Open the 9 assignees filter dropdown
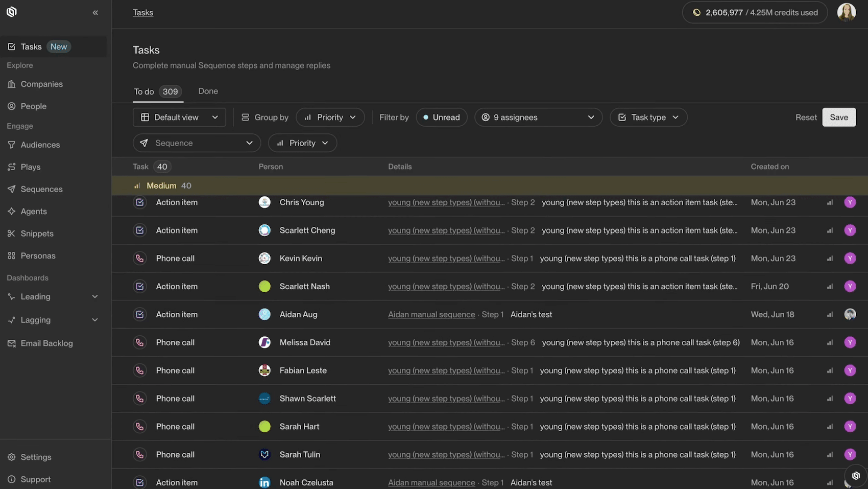This screenshot has width=868, height=489. click(538, 118)
